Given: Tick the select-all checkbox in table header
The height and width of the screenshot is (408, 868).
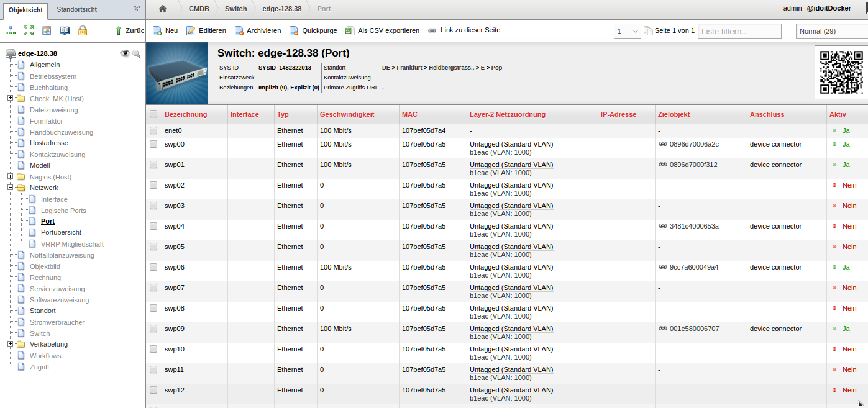Looking at the screenshot, I should coord(153,114).
